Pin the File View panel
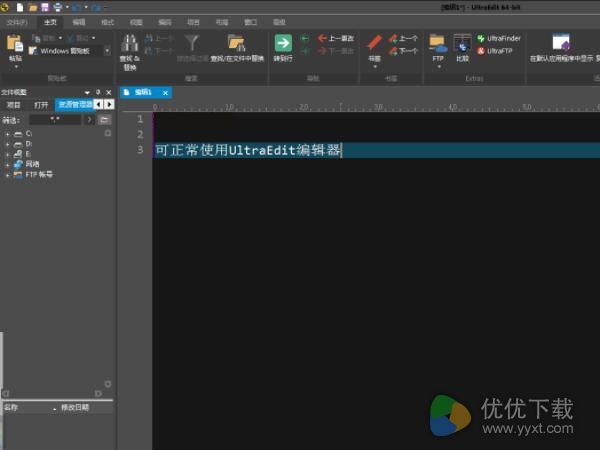This screenshot has width=600, height=450. [98, 92]
